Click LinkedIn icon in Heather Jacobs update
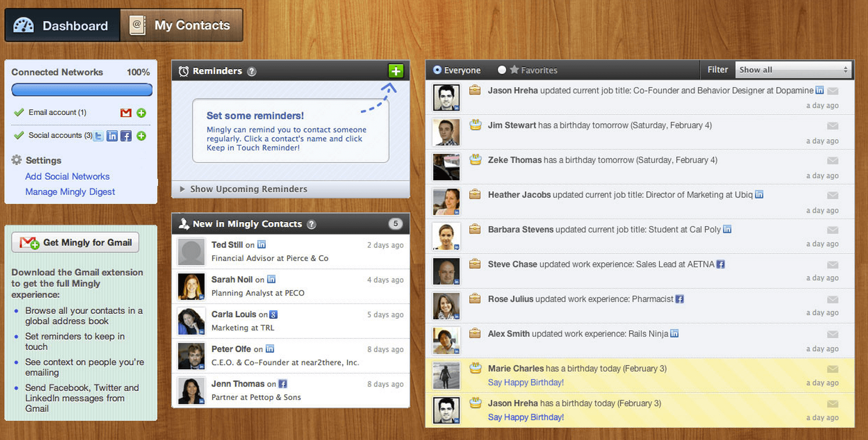868x440 pixels. click(759, 194)
